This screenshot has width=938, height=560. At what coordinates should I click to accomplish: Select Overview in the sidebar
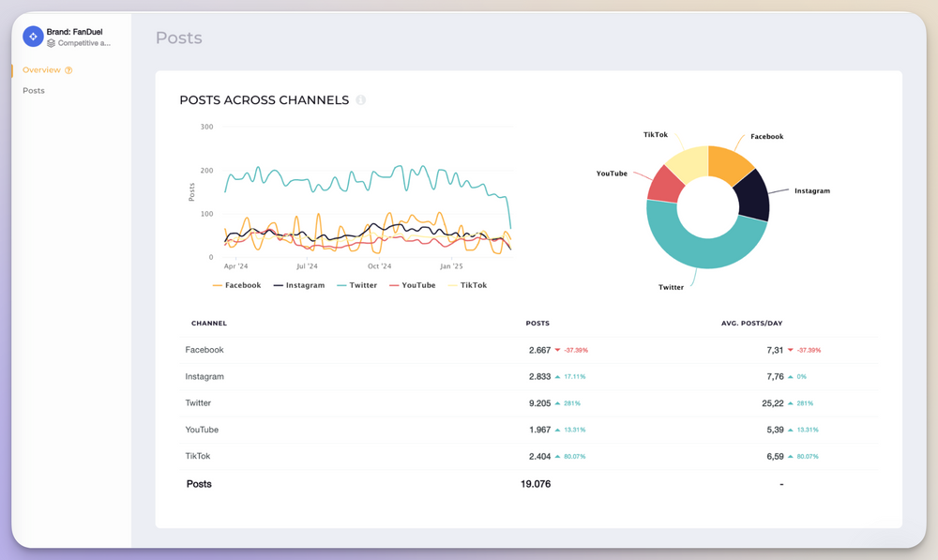43,69
